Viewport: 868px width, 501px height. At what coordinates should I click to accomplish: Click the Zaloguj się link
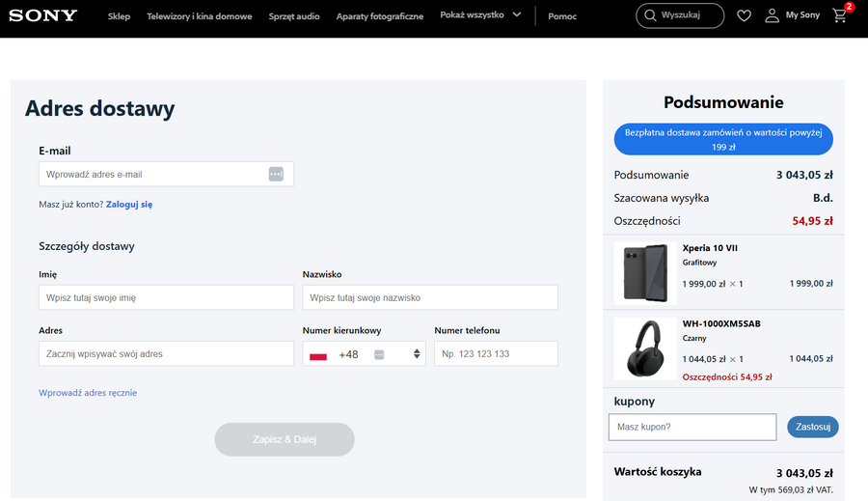coord(129,205)
